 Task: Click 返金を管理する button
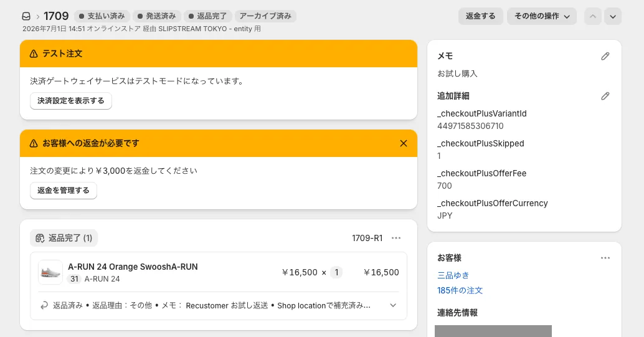pos(64,190)
